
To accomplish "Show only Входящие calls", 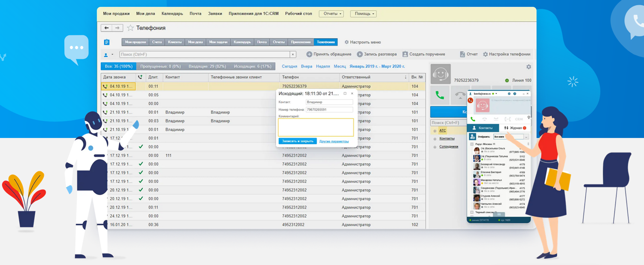I will tap(207, 67).
